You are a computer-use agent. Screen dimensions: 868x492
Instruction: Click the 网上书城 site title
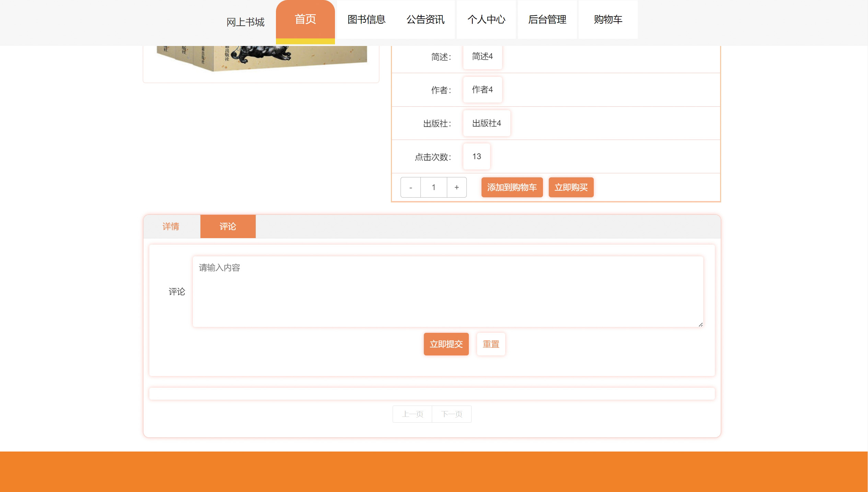tap(245, 22)
